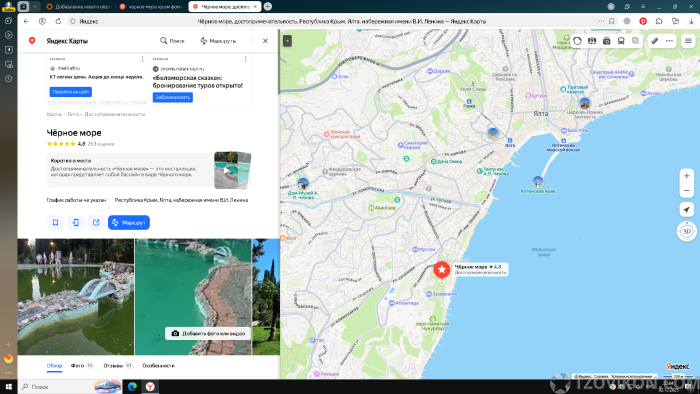
Task: Click the red star marker of Чёрное море
Action: pos(442,270)
